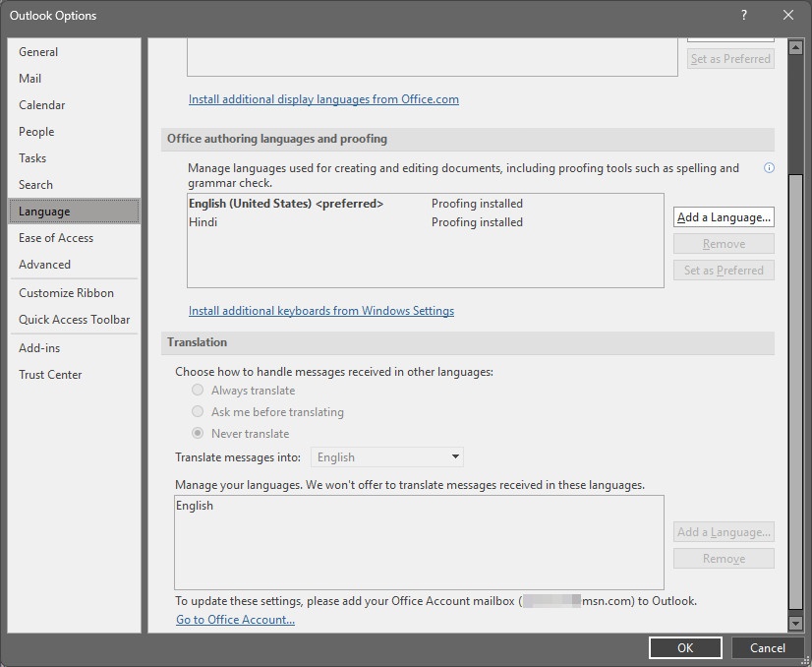Close the Outlook Options dialog

point(788,15)
